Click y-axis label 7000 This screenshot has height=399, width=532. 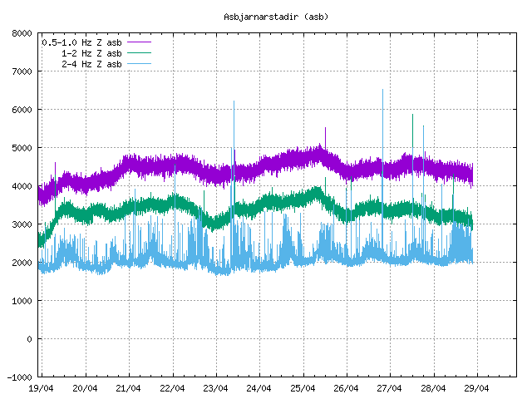[22, 71]
